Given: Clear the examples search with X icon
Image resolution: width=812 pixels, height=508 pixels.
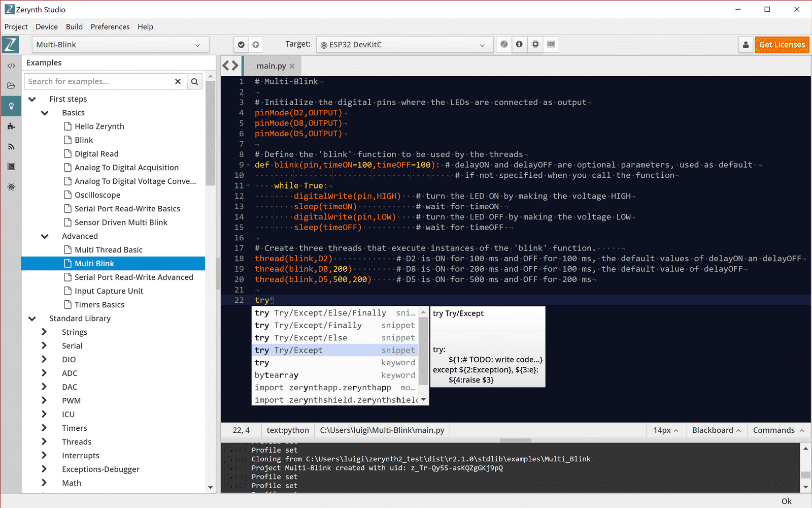Looking at the screenshot, I should pos(178,81).
